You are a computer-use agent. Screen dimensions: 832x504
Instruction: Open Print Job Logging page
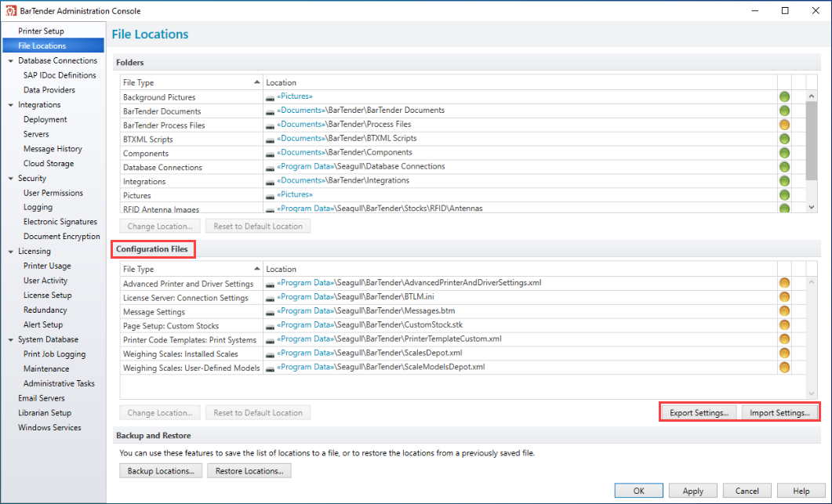coord(54,354)
